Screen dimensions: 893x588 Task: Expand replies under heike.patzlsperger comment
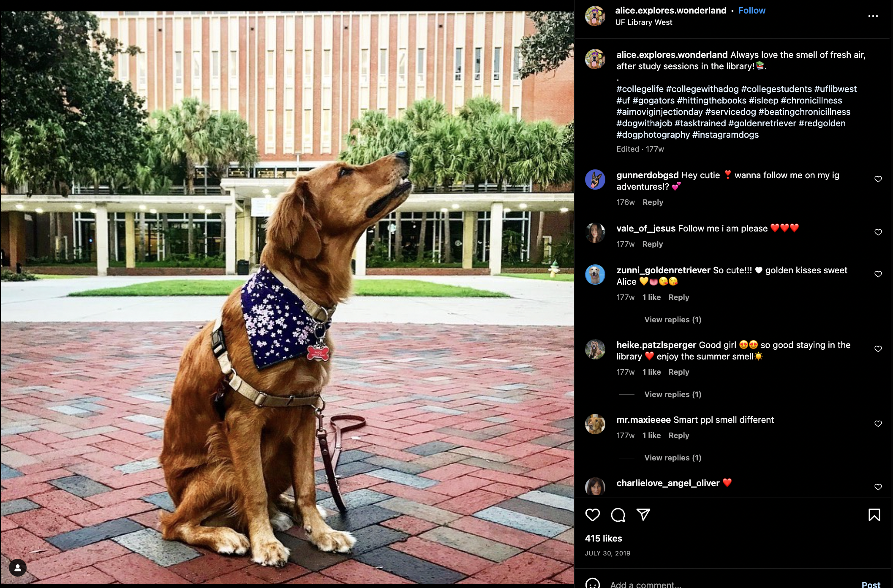click(672, 395)
